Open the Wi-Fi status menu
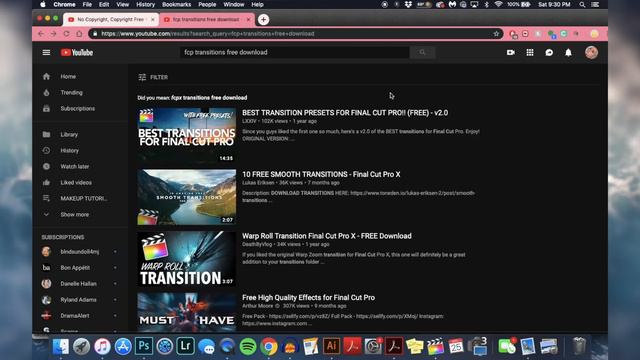The image size is (640, 360). 498,4
